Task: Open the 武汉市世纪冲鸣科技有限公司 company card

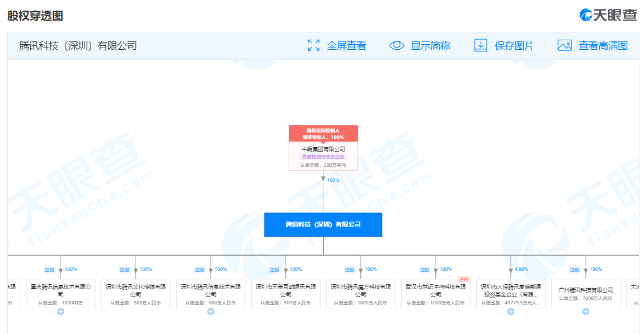Action: click(x=436, y=293)
